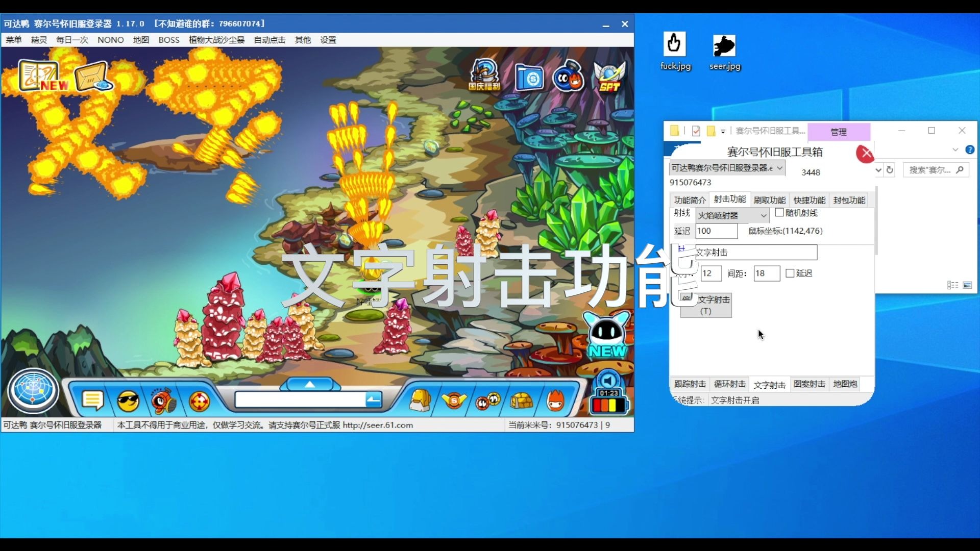Open the 每日一次 menu
The height and width of the screenshot is (551, 980).
[x=72, y=40]
